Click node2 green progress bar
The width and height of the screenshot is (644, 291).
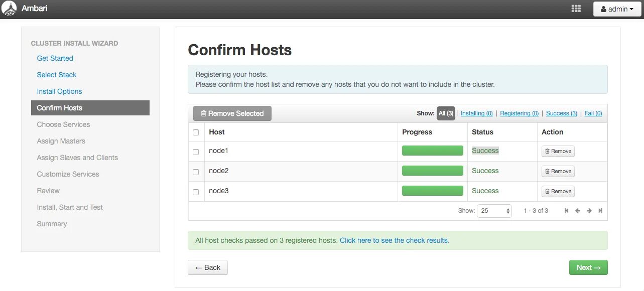coord(432,171)
